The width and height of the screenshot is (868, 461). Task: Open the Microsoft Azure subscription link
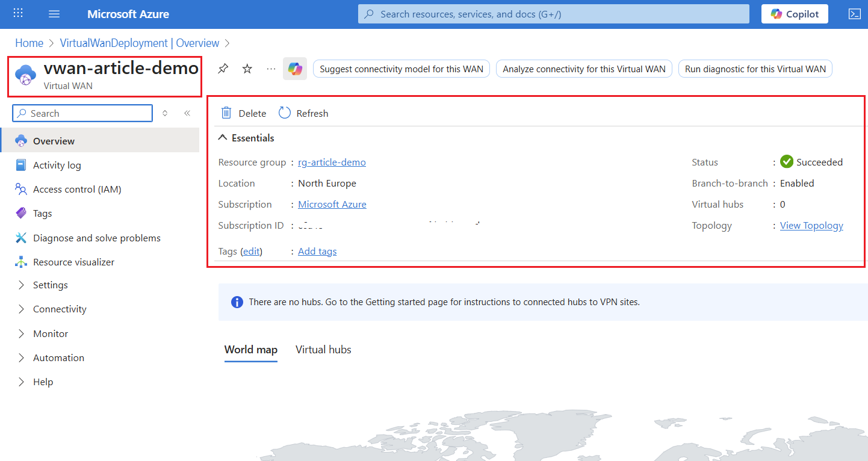(x=332, y=204)
